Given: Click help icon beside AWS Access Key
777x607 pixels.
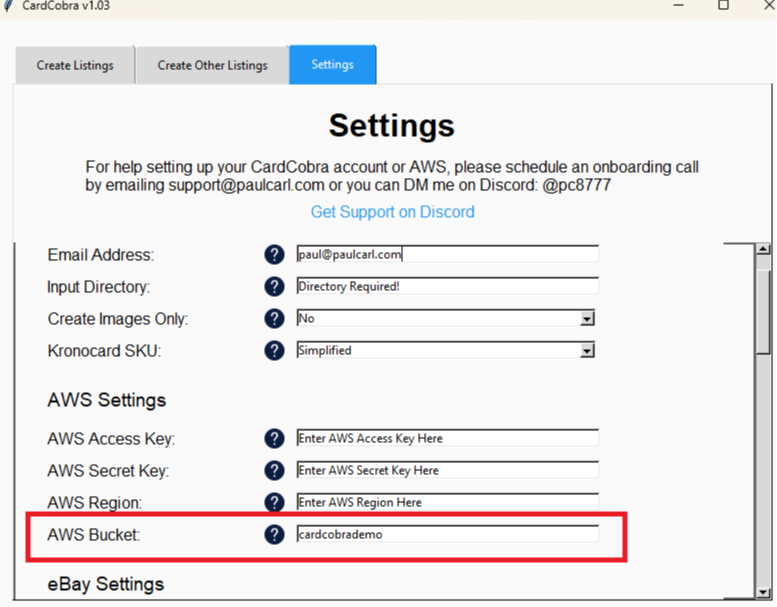Looking at the screenshot, I should click(x=274, y=439).
